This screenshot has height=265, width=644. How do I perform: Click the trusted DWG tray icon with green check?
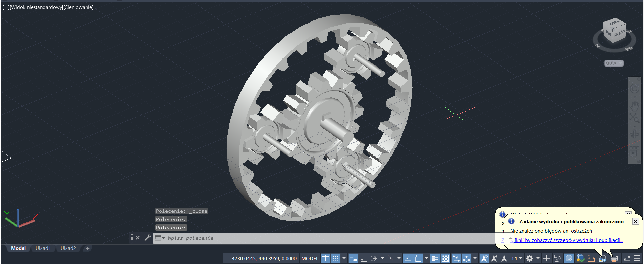click(x=580, y=258)
